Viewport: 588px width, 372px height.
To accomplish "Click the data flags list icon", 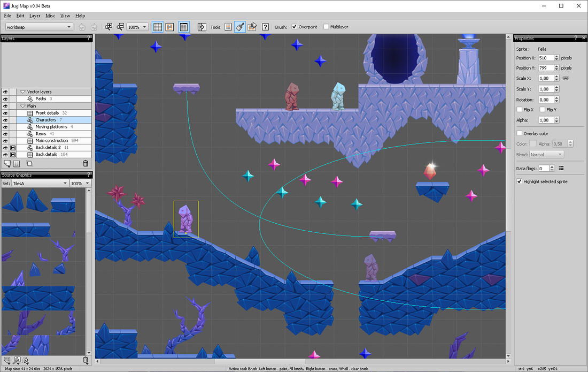I will (x=561, y=168).
